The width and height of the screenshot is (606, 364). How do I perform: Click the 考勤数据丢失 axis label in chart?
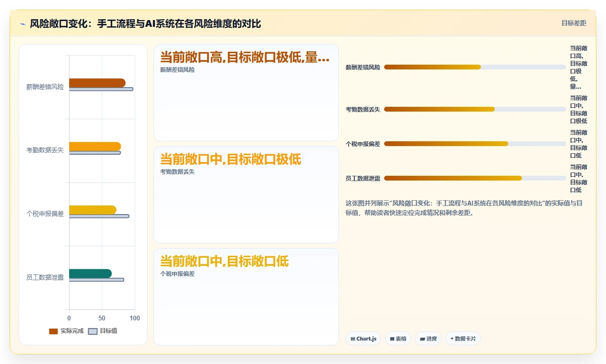click(45, 150)
